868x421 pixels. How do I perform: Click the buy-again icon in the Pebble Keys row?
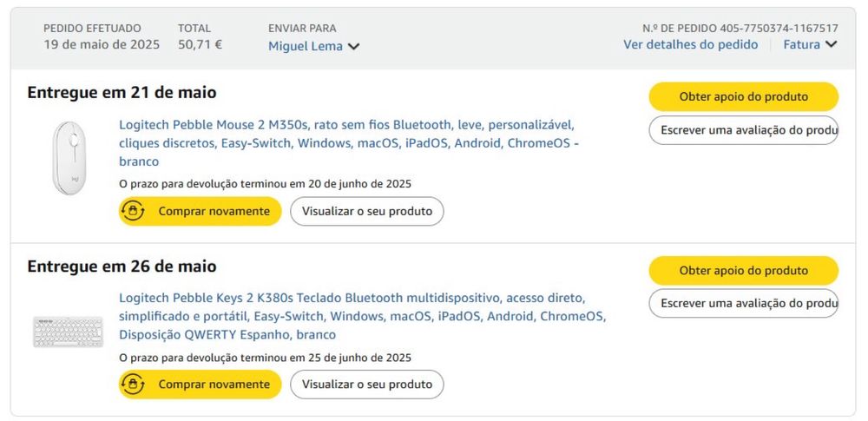133,385
